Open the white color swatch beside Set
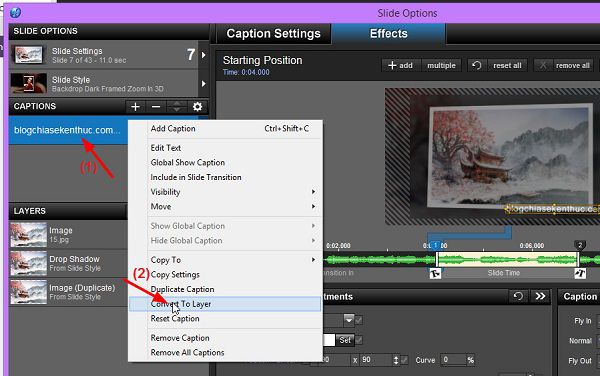600x376 pixels. click(329, 340)
